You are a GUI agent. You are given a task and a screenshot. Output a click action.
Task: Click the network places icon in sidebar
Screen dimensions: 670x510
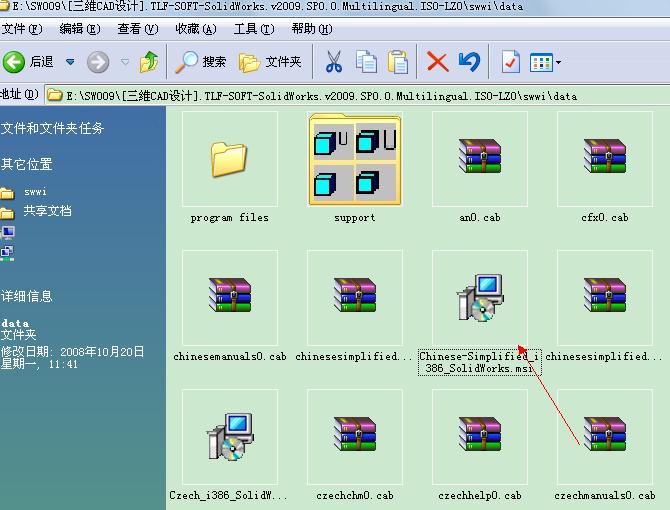pos(7,253)
